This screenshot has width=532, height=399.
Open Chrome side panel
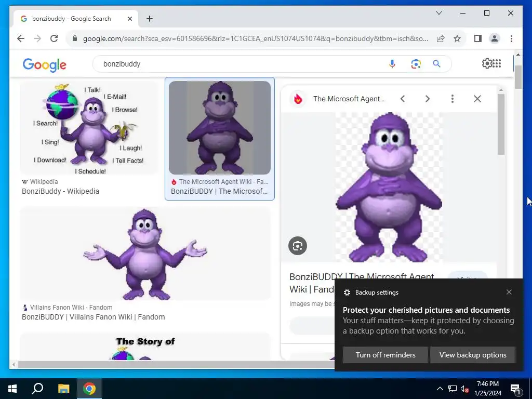click(x=478, y=38)
